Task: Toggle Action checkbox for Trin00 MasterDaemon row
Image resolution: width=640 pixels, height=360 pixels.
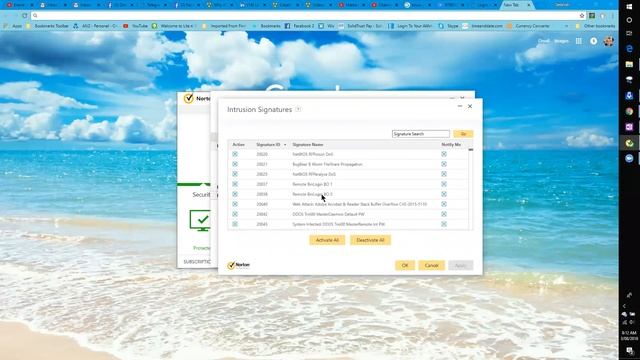Action: point(235,214)
